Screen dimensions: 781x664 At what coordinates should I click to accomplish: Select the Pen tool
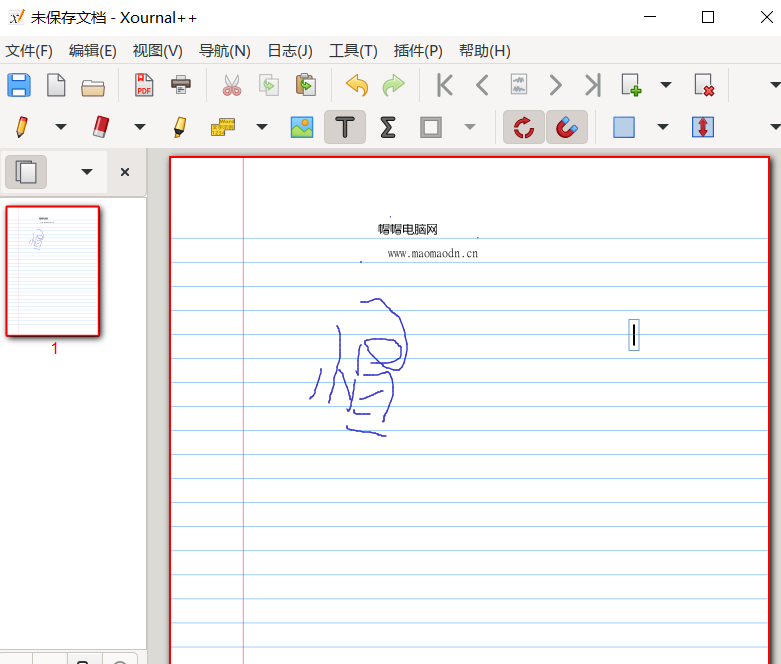(x=20, y=128)
